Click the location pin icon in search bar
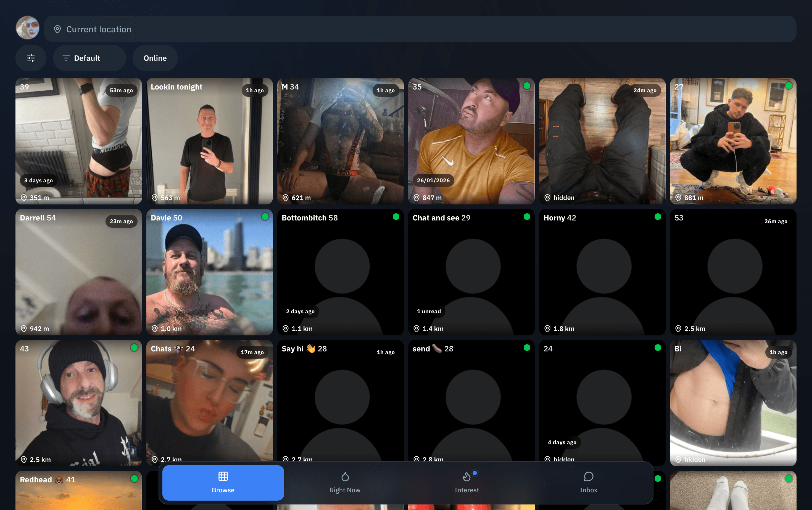This screenshot has height=510, width=812. (57, 29)
